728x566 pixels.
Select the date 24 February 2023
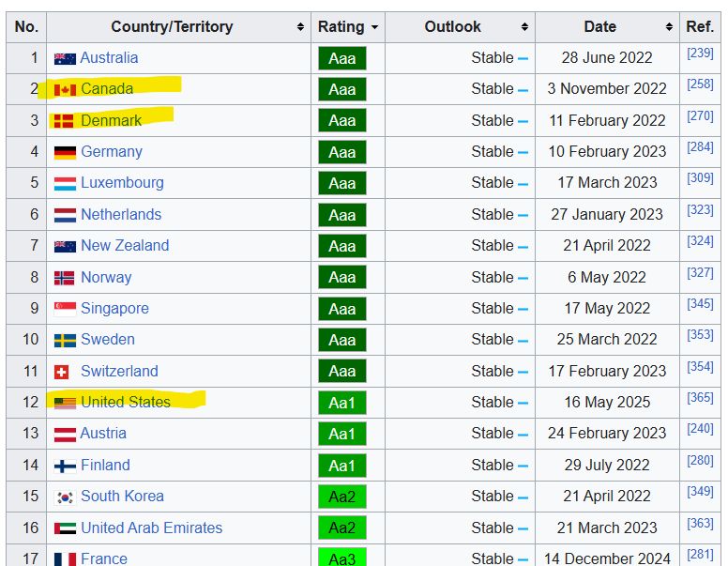(x=607, y=433)
